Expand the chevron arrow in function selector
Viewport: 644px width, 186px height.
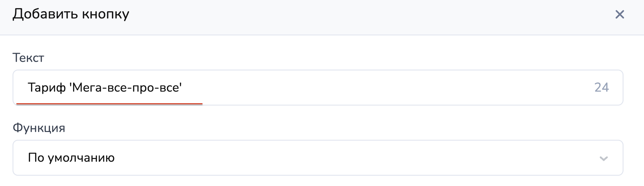(x=603, y=158)
